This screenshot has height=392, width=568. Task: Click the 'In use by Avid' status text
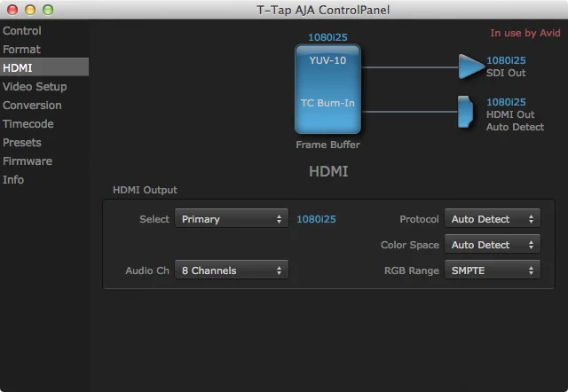tap(525, 33)
